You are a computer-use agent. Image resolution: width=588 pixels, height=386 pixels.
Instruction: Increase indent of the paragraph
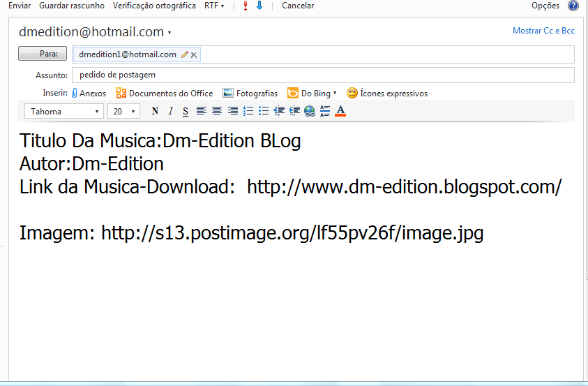point(294,111)
